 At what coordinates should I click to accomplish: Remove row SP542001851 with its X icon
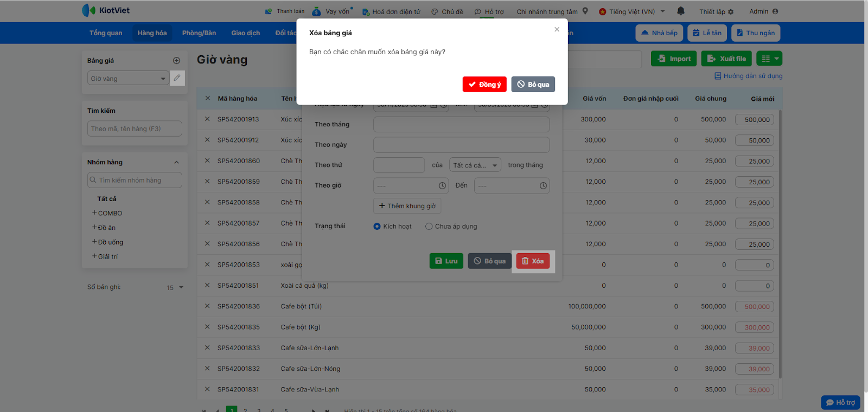tap(207, 285)
